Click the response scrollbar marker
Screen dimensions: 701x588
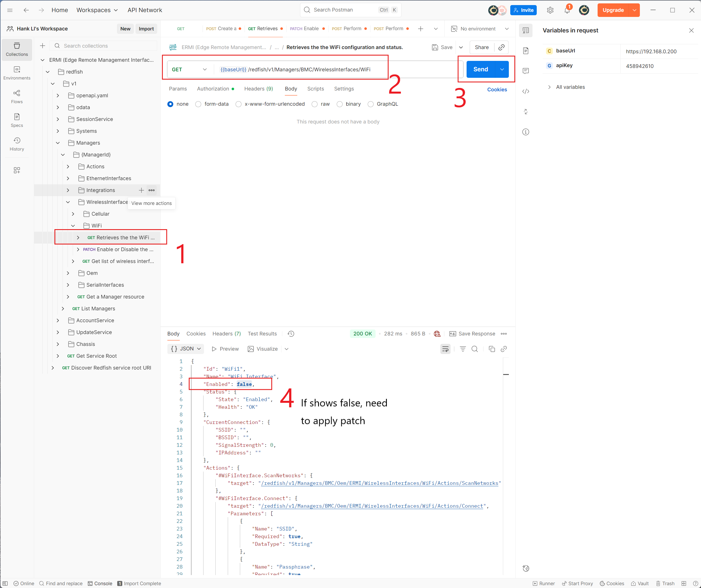coord(506,375)
